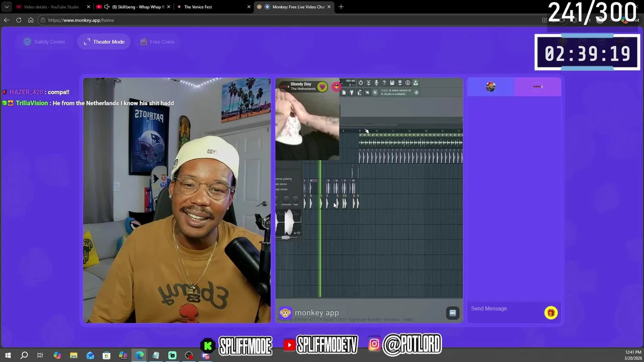644x362 pixels.
Task: Unmute the Skillibeng tab audio icon
Action: (x=107, y=7)
